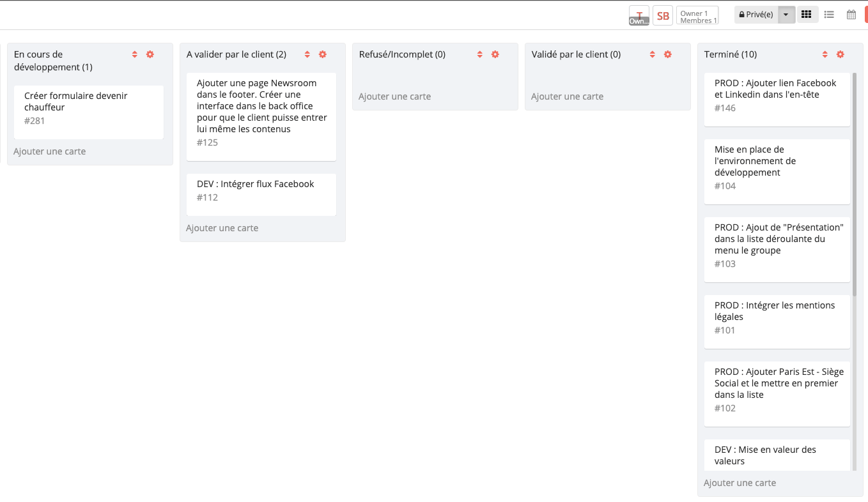Switch to the board grid view
This screenshot has width=868, height=502.
coord(807,15)
